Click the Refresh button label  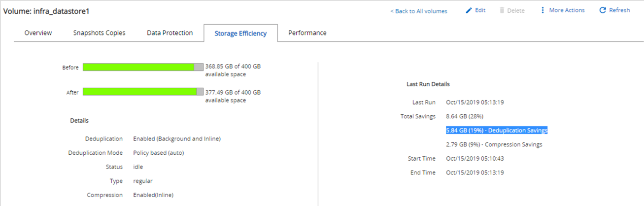point(619,10)
